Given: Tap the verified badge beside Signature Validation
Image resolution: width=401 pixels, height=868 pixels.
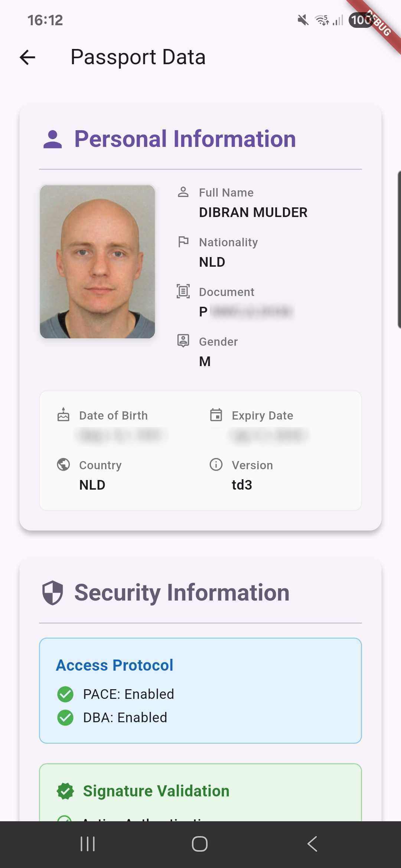Looking at the screenshot, I should [x=65, y=791].
